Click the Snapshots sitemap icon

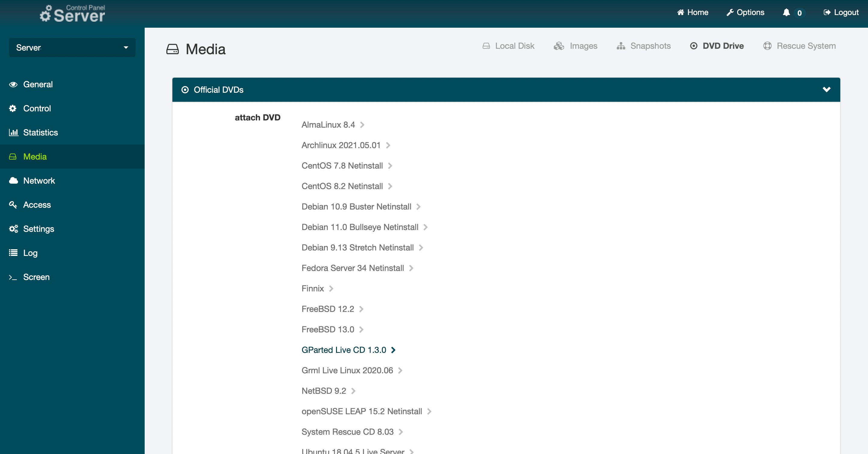pyautogui.click(x=621, y=46)
